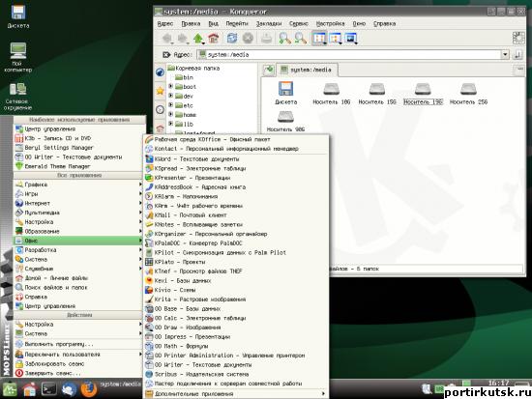Go up one level with green arrow
Screen dimensions: 532x399
(198, 38)
